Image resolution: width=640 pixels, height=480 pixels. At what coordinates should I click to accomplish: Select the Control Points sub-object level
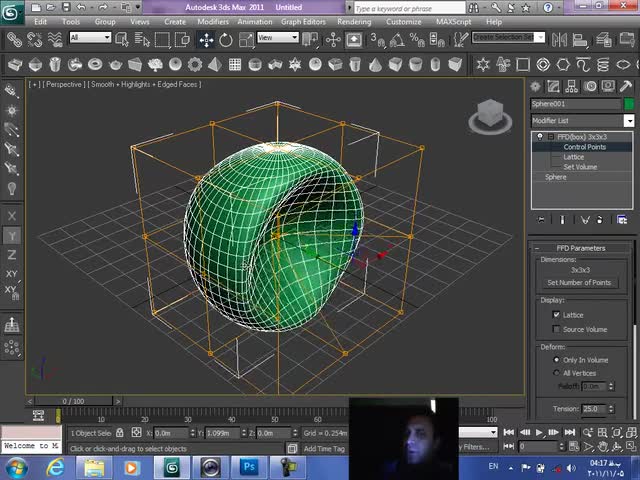584,147
